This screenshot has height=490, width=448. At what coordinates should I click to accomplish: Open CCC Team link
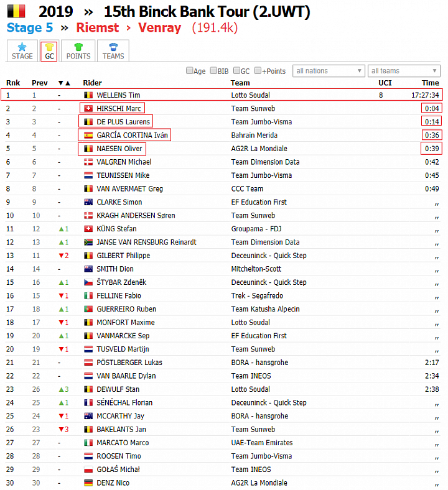[x=247, y=189]
